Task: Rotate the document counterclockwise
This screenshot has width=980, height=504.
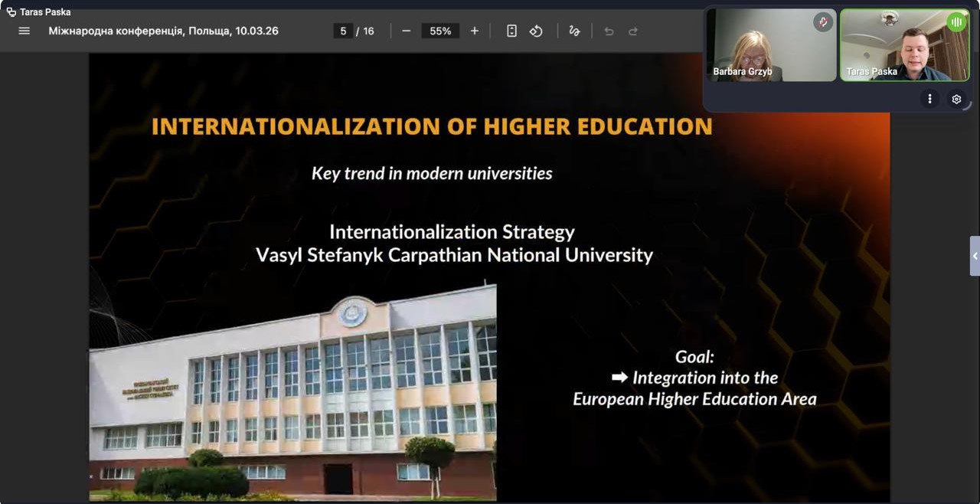Action: pos(536,31)
